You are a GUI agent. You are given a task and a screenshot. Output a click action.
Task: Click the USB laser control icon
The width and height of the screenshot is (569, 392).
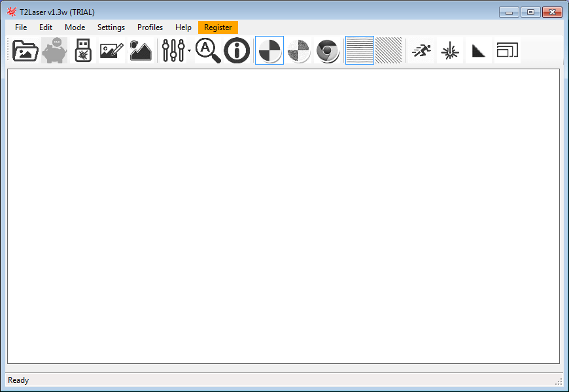[83, 50]
